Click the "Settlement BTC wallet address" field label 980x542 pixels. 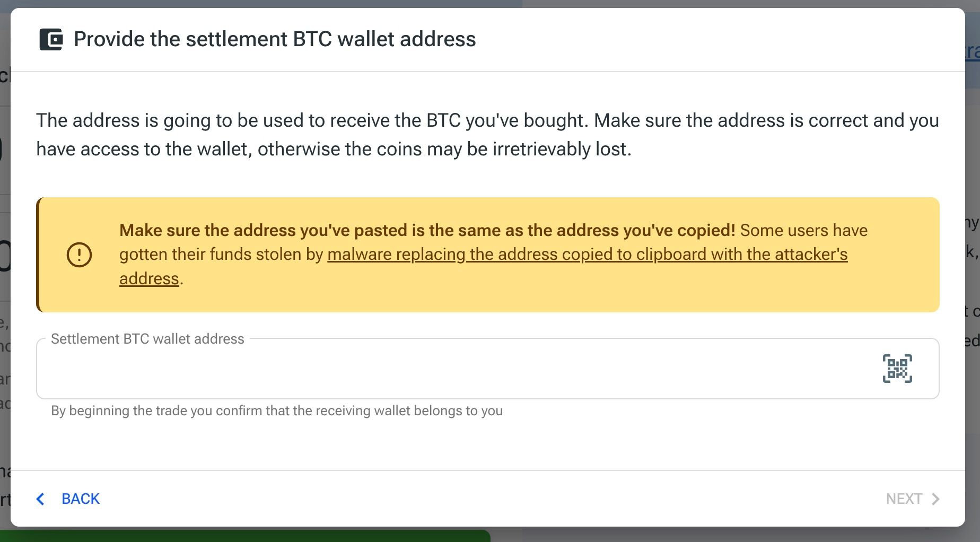[x=147, y=339]
